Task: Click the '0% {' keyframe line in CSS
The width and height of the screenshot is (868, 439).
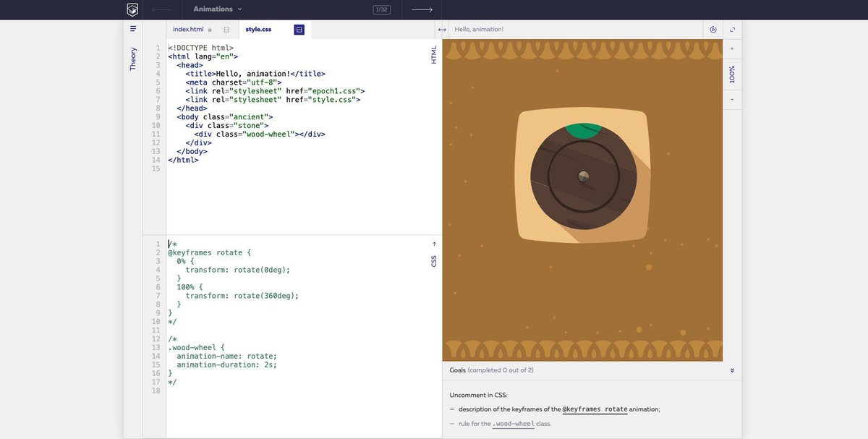Action: coord(185,261)
